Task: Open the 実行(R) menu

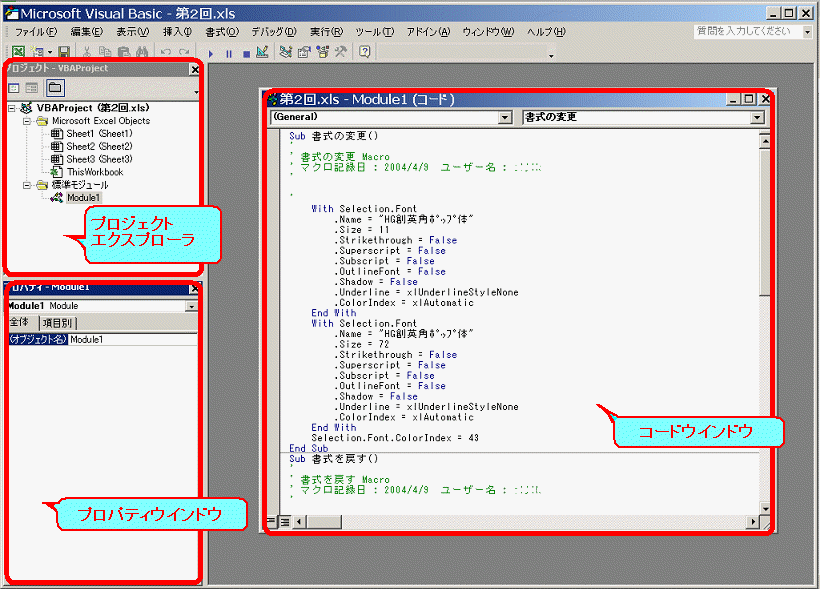Action: pyautogui.click(x=326, y=32)
